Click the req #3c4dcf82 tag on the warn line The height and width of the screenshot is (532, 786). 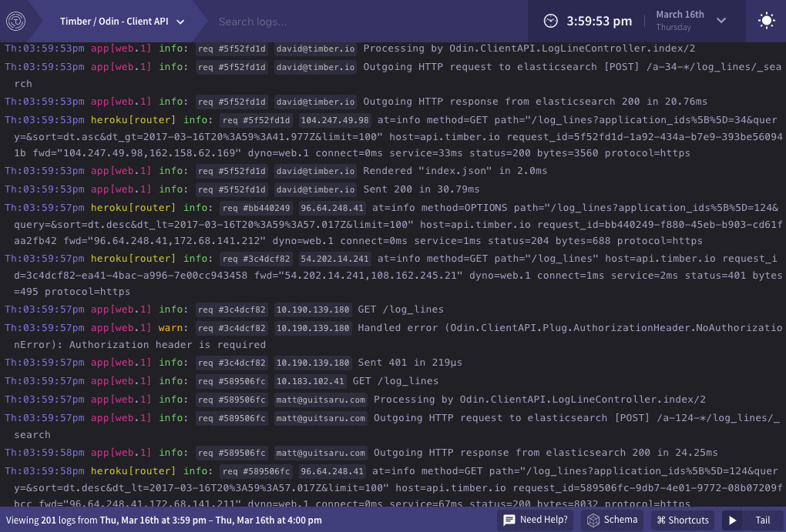click(x=232, y=328)
